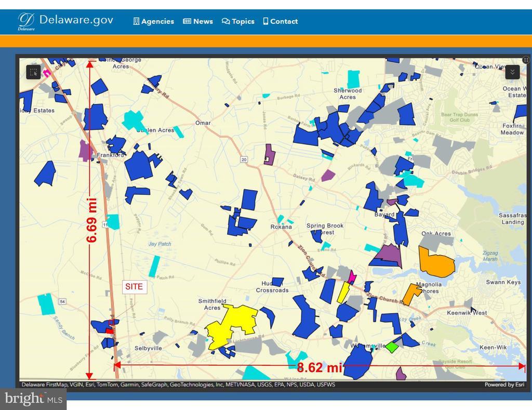Click the Route 54 highway shield

click(62, 302)
